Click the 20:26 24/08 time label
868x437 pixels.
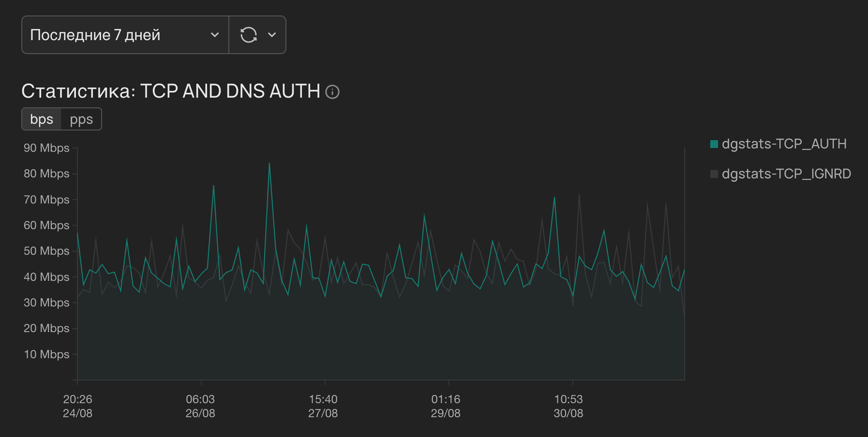(x=77, y=406)
